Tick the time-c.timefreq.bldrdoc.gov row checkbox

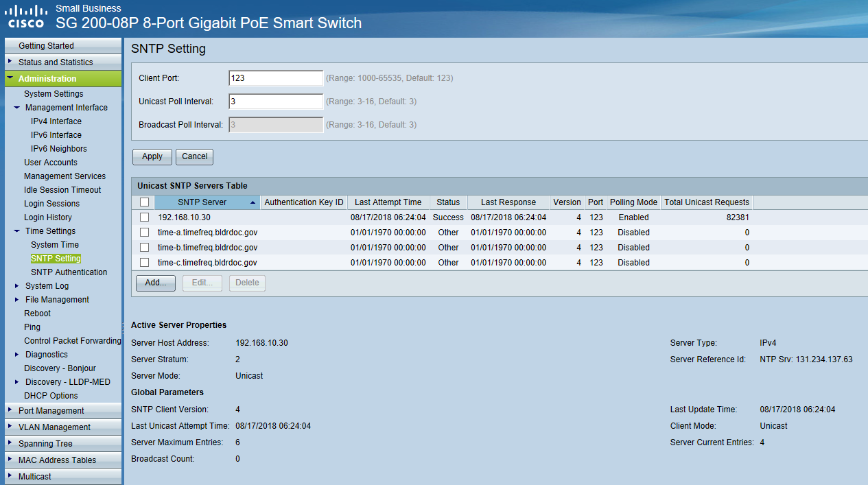click(x=144, y=263)
